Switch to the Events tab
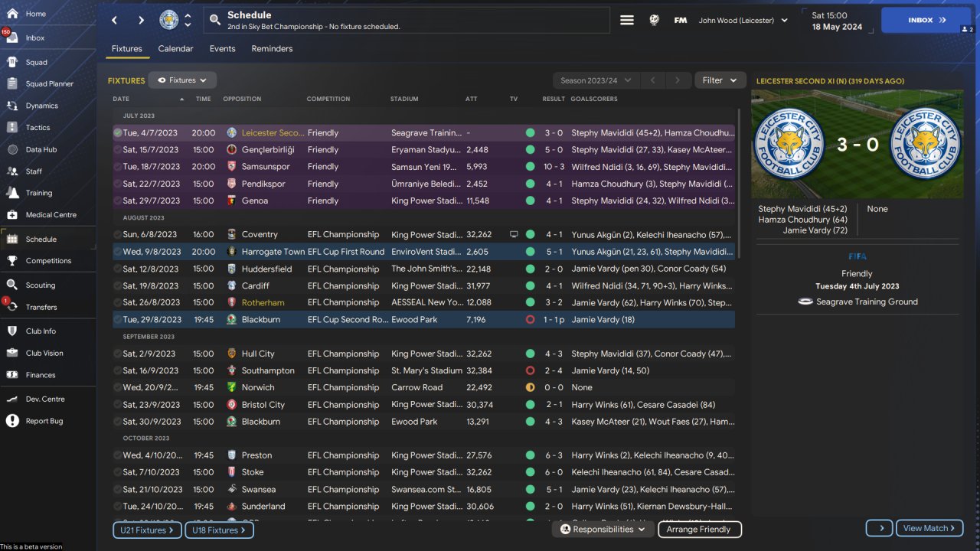 pos(222,49)
